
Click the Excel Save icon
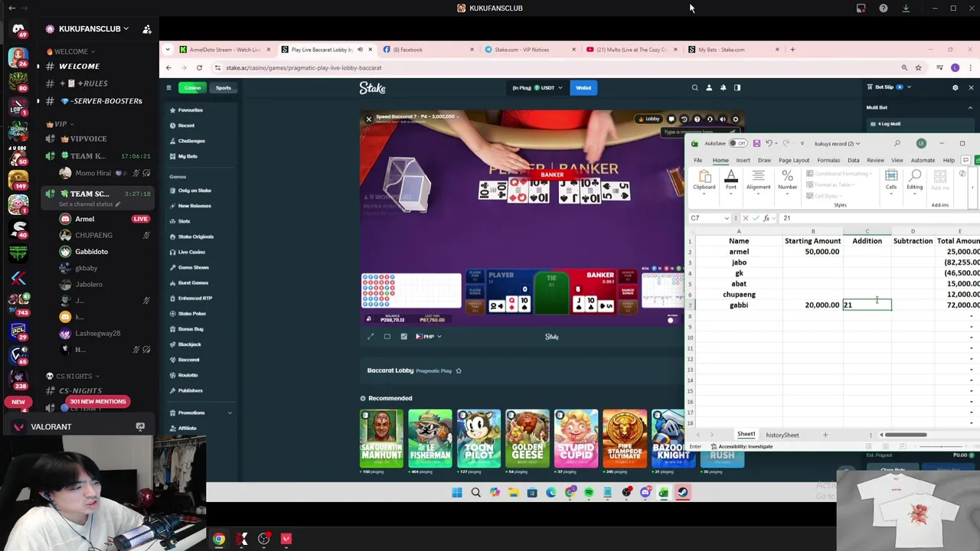pyautogui.click(x=756, y=143)
